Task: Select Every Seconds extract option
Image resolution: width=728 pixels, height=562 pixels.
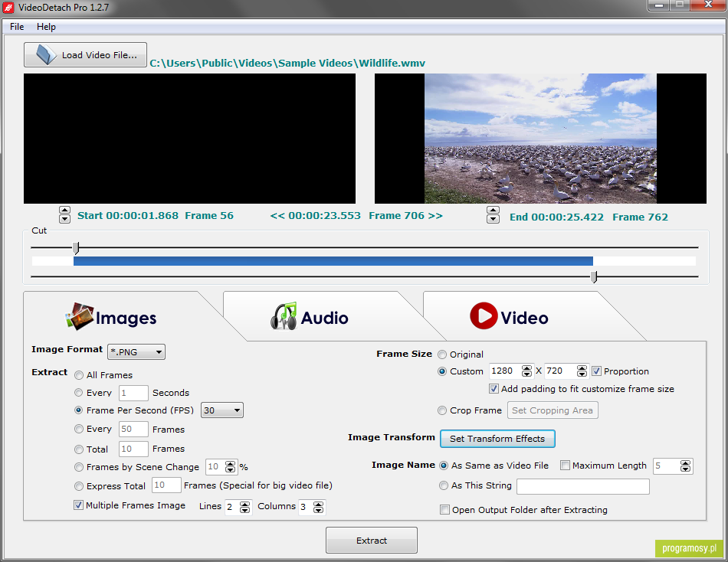Action: [79, 393]
